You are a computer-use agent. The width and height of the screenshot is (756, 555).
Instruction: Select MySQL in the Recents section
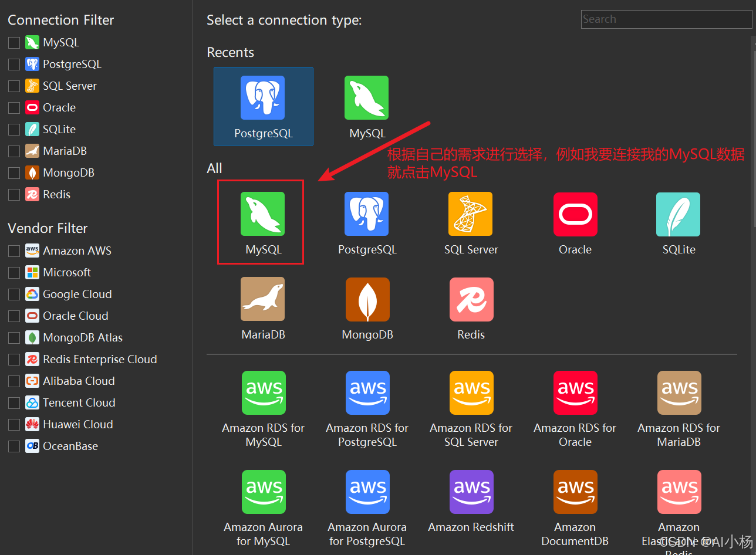click(367, 107)
